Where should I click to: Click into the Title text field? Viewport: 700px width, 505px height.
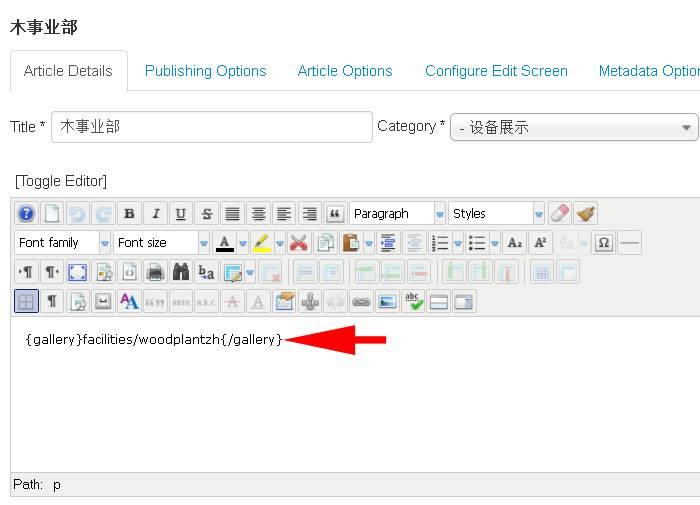tap(211, 127)
